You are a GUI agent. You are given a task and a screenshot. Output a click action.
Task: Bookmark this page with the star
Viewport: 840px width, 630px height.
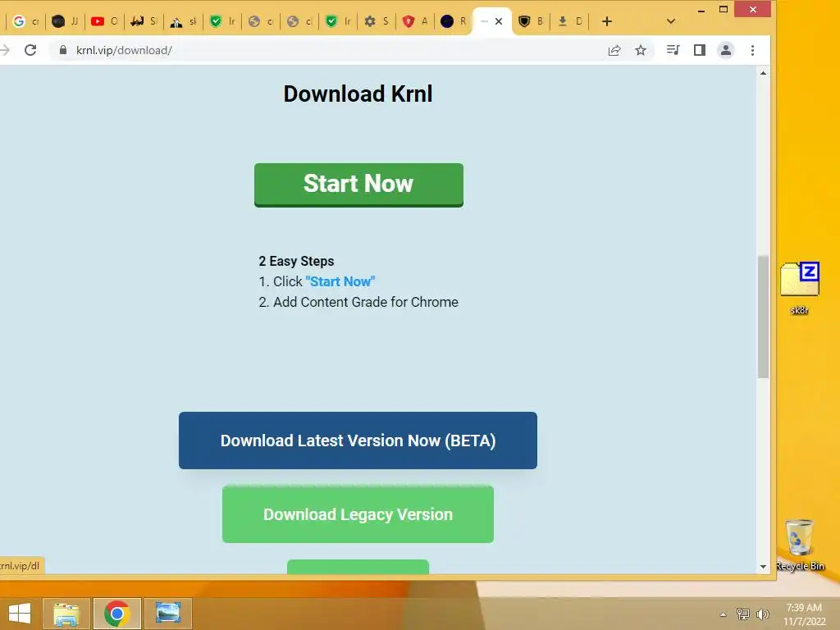[x=641, y=50]
